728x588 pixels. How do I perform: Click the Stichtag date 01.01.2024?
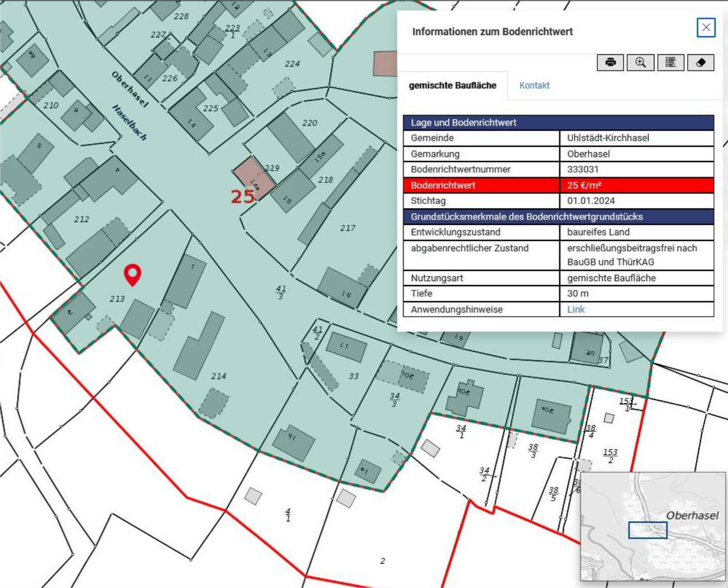coord(591,200)
